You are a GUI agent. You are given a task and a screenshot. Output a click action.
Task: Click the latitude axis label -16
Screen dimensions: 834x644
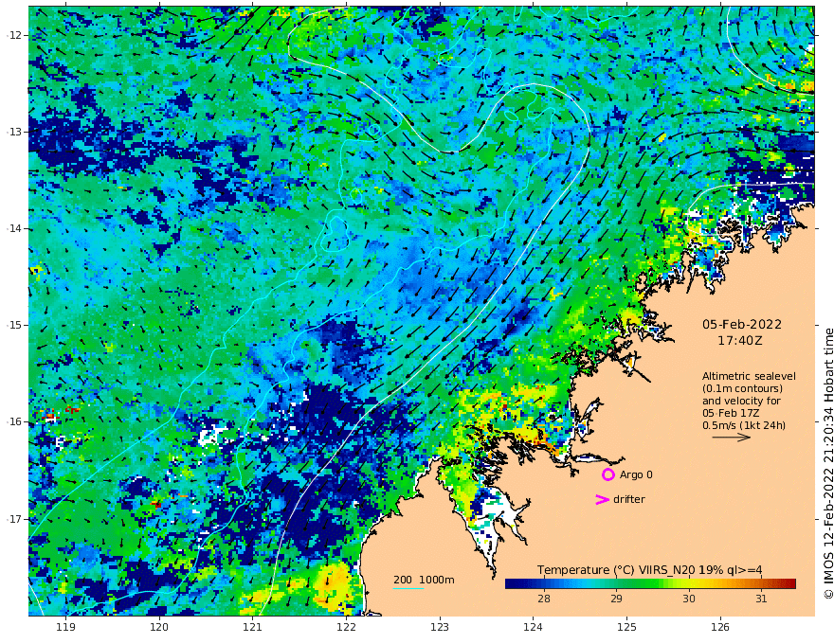point(14,421)
